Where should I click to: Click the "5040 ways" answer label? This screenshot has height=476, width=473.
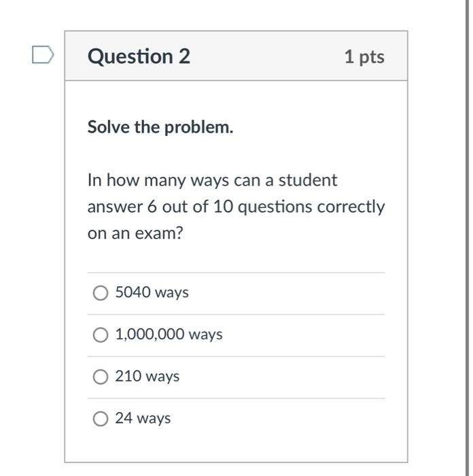click(x=152, y=292)
